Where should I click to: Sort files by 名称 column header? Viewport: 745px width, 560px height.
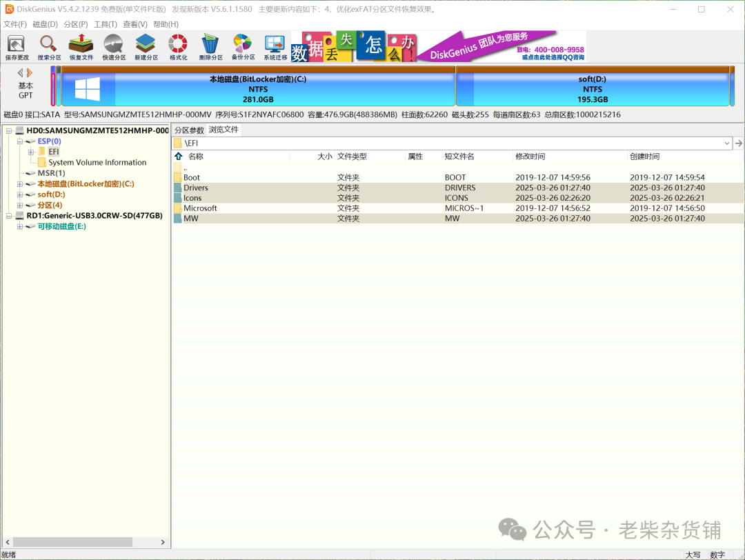click(196, 157)
